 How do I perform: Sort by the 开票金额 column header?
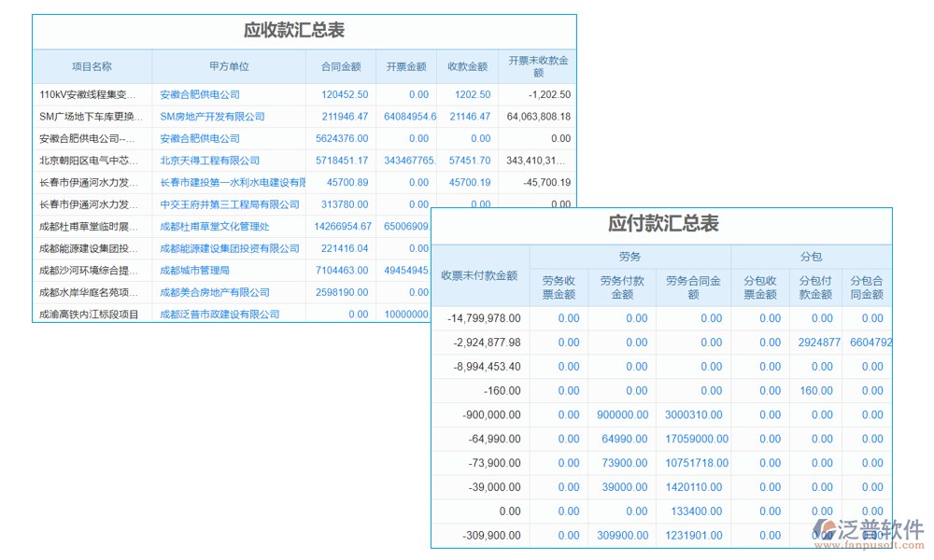click(x=404, y=66)
